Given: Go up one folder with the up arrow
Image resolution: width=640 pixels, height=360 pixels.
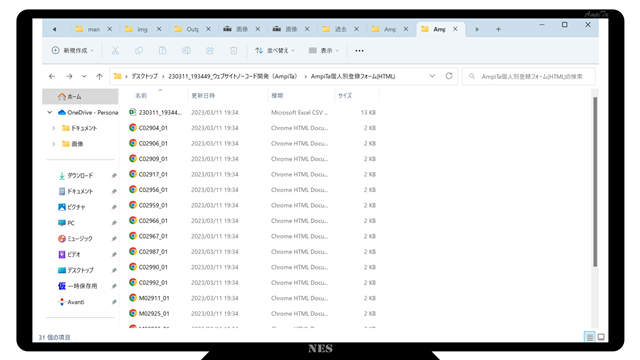Looking at the screenshot, I should pos(99,76).
